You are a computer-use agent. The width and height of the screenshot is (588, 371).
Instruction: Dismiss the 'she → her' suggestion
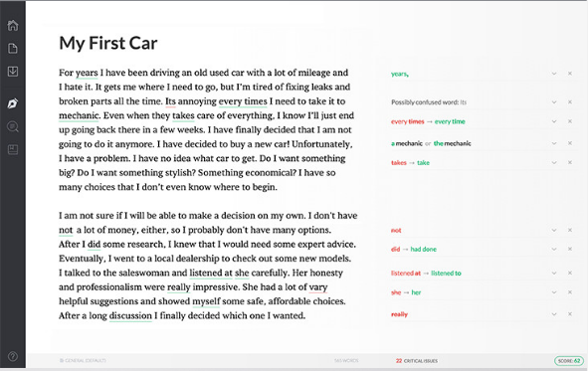tap(570, 292)
